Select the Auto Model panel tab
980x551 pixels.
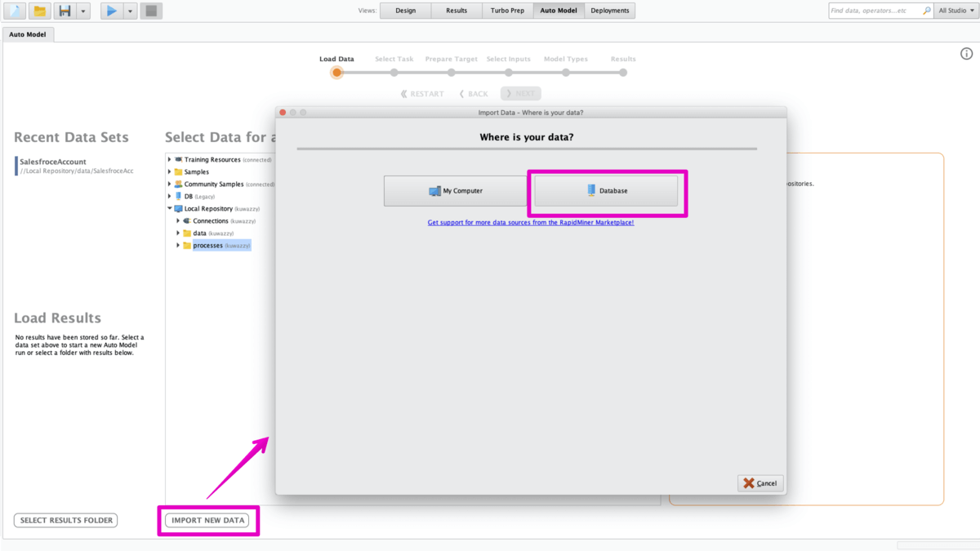pyautogui.click(x=28, y=35)
